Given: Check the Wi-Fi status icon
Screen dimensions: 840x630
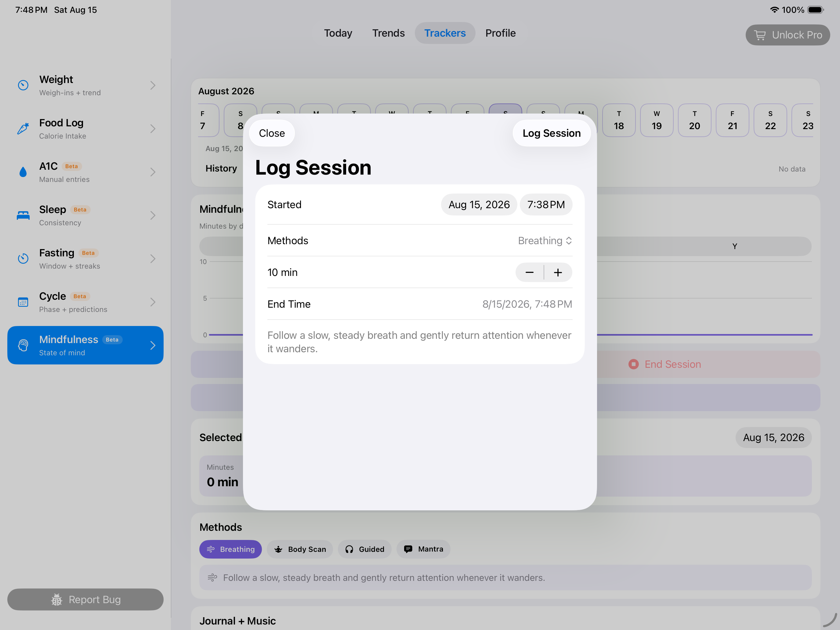Looking at the screenshot, I should pos(774,10).
